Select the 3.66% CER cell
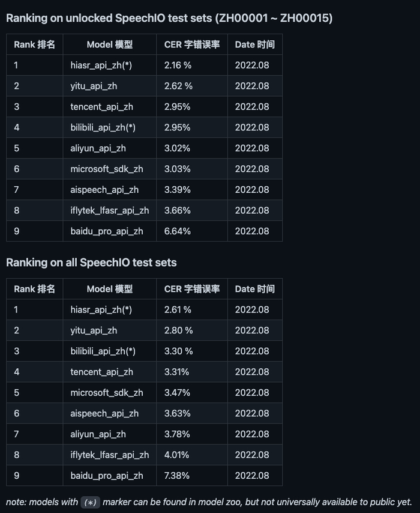The height and width of the screenshot is (513, 420). [177, 210]
